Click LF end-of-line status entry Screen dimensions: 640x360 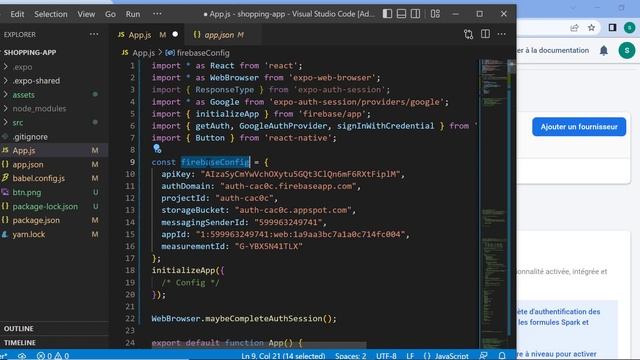[x=410, y=356]
